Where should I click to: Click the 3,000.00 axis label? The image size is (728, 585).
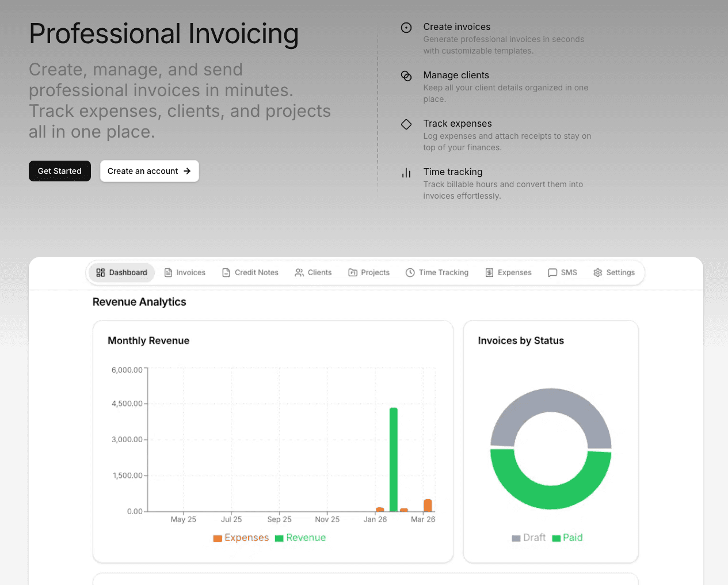click(127, 439)
